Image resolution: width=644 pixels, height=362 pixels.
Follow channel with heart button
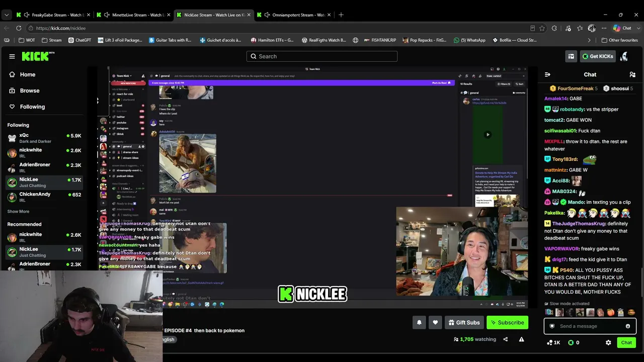pyautogui.click(x=435, y=323)
